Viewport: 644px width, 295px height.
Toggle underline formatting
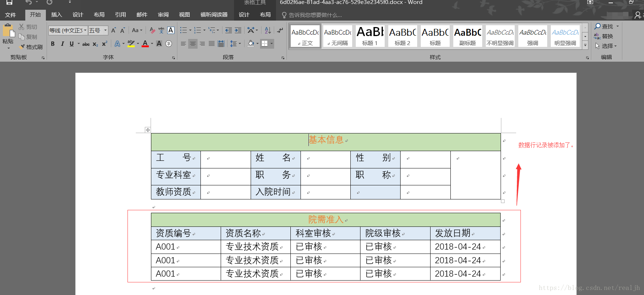(72, 44)
